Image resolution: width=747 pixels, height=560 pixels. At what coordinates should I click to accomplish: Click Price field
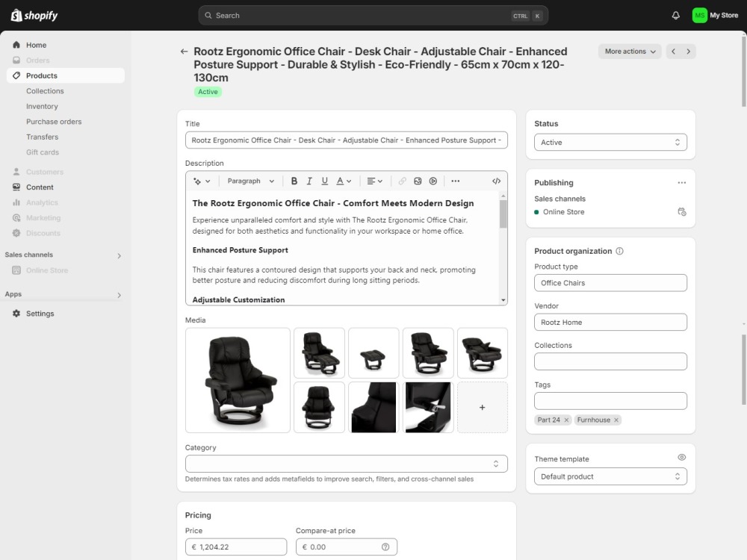click(236, 547)
